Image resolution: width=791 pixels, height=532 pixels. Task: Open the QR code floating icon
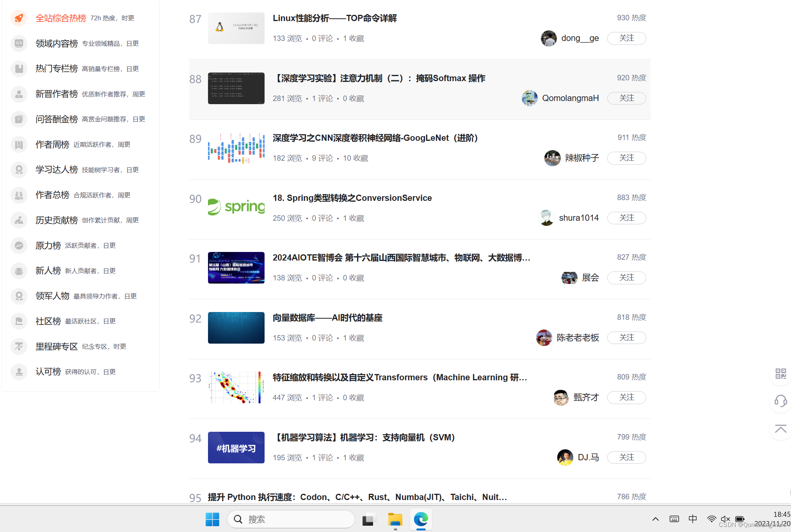point(780,374)
